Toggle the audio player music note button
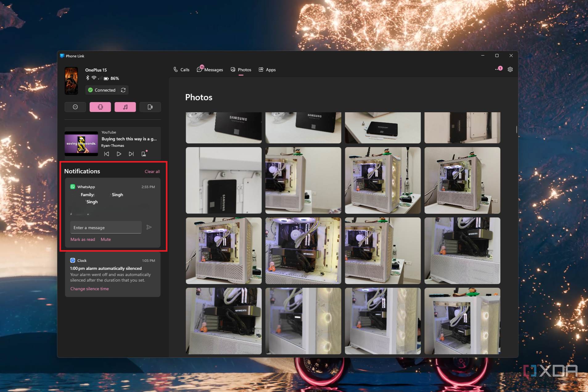The width and height of the screenshot is (588, 392). tap(125, 107)
